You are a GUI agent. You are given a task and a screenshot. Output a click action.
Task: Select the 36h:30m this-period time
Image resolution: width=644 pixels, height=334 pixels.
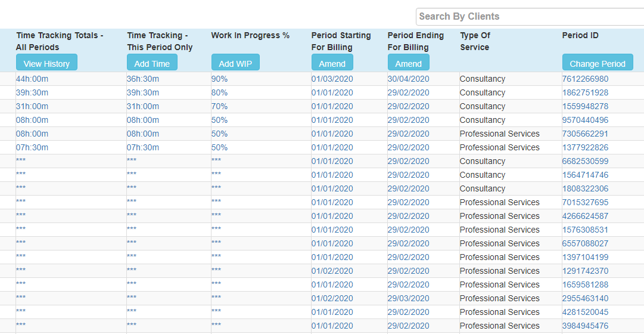point(143,79)
